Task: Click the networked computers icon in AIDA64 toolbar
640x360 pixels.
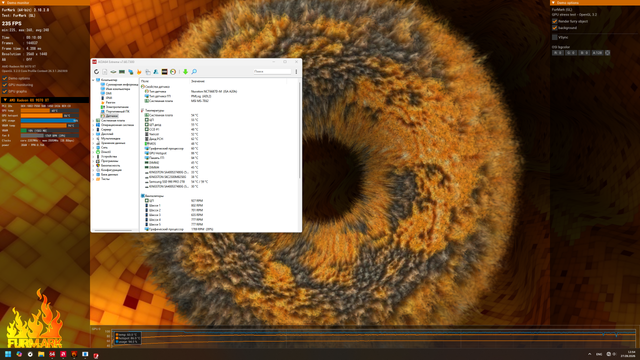Action: (131, 72)
